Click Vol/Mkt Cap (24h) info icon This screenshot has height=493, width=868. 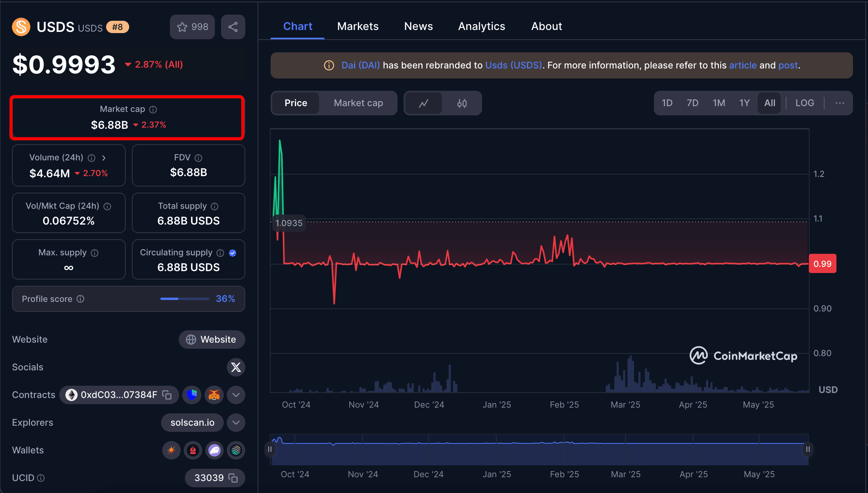coord(108,207)
